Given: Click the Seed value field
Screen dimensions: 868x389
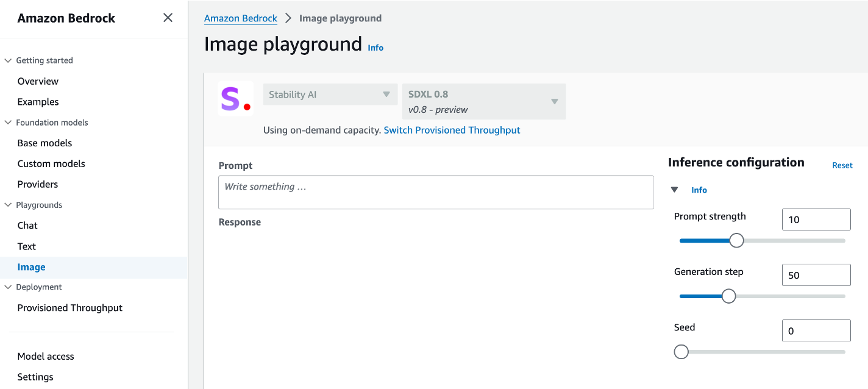Looking at the screenshot, I should pos(816,330).
